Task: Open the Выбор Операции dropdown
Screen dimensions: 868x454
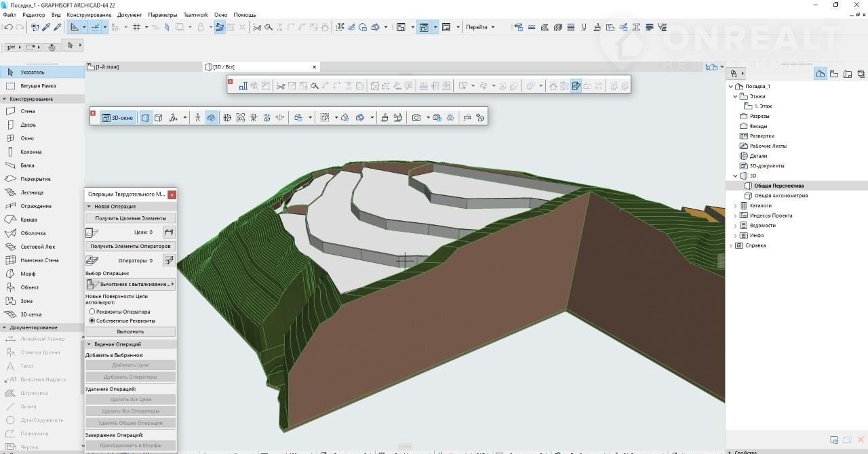Action: [130, 285]
